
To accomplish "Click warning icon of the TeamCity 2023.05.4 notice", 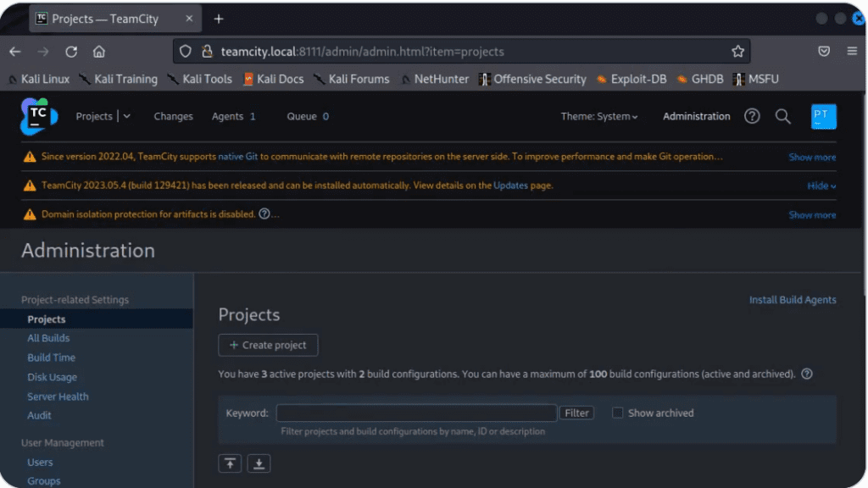I will [30, 186].
